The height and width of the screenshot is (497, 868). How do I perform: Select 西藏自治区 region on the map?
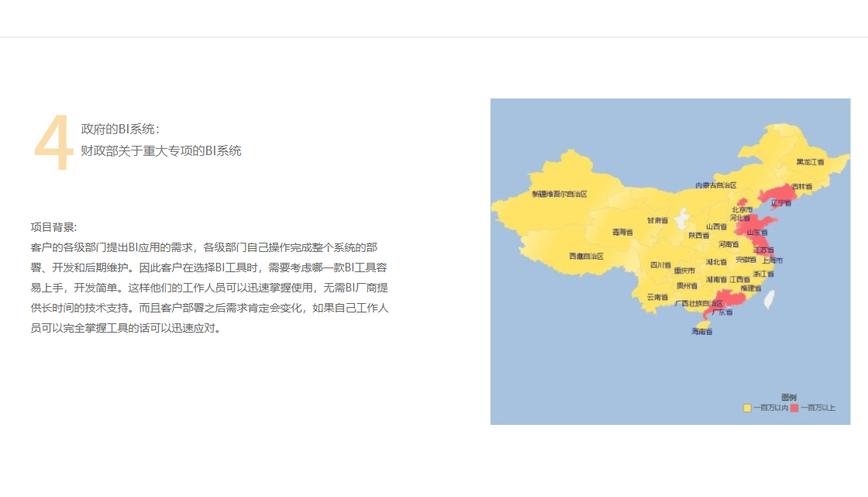click(x=586, y=256)
